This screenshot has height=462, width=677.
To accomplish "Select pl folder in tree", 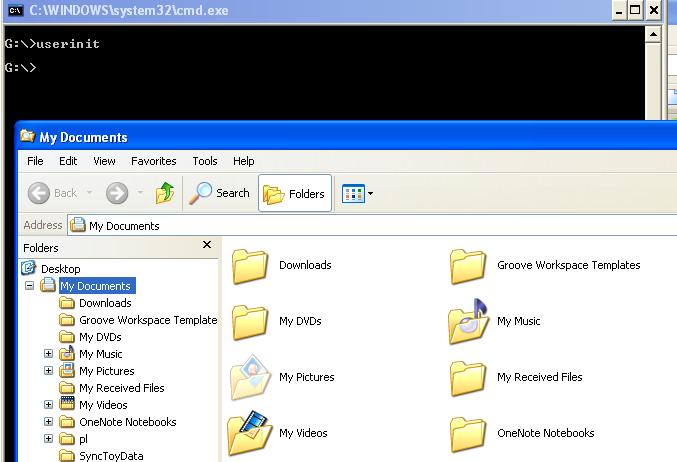I will [83, 439].
